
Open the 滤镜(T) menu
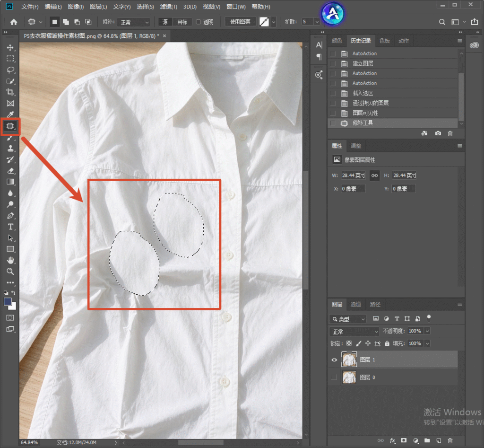click(x=169, y=7)
